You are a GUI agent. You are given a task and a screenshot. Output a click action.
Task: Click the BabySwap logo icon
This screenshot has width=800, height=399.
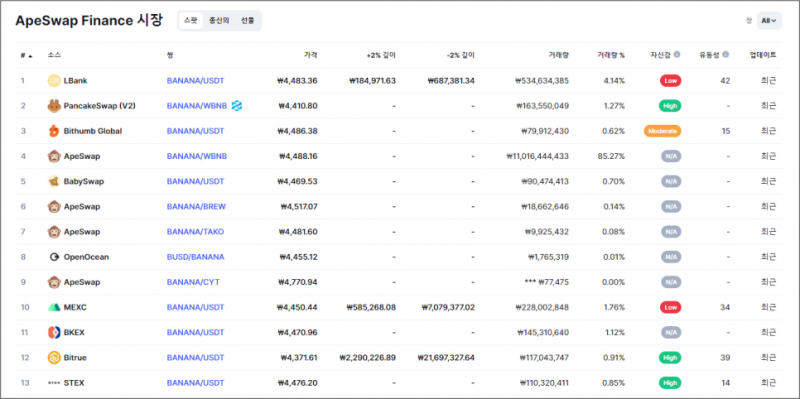click(x=54, y=182)
